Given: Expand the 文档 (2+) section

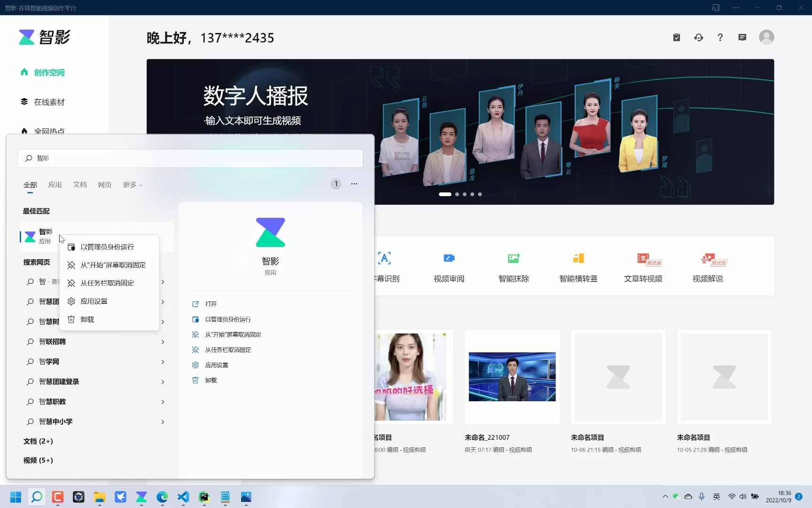Looking at the screenshot, I should click(38, 441).
